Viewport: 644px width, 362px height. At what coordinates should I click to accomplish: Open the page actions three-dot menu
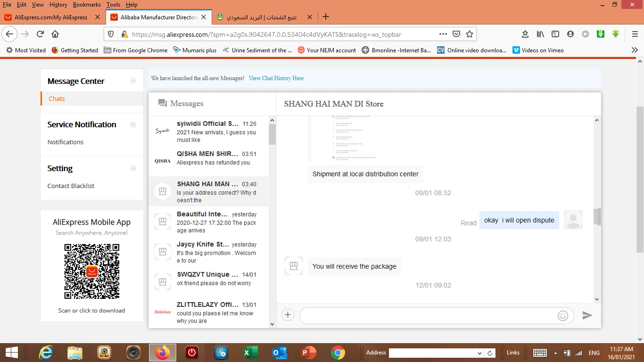coord(443,34)
